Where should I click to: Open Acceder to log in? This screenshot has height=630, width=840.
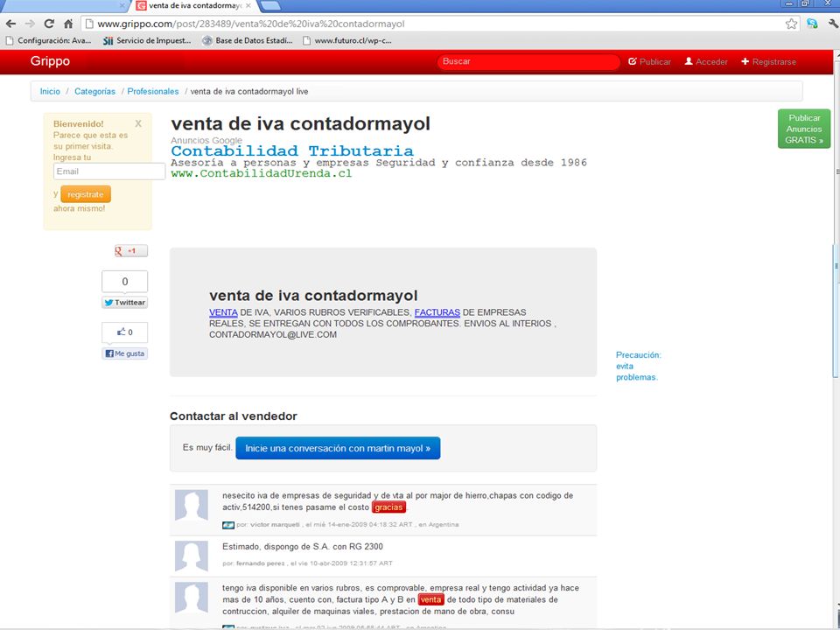coord(706,61)
